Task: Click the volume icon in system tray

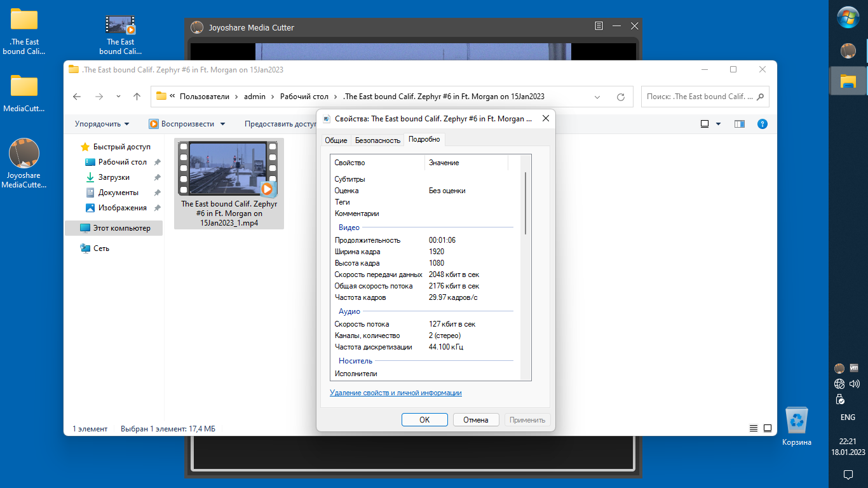Action: [x=855, y=384]
